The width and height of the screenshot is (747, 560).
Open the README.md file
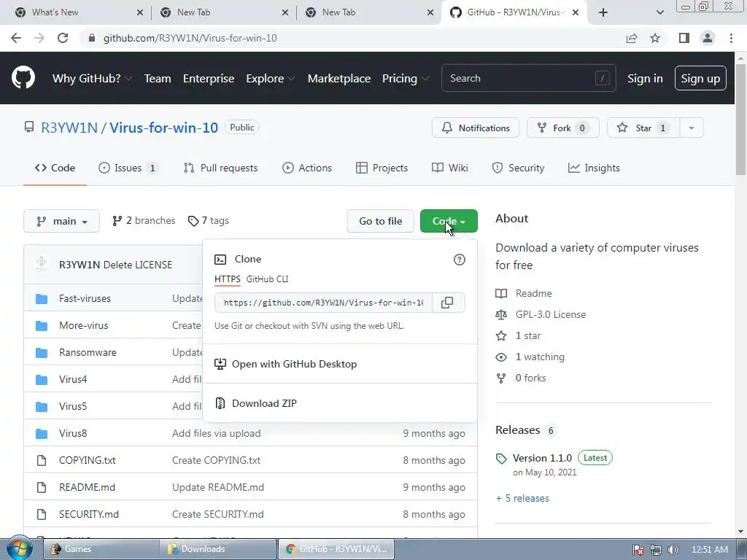pyautogui.click(x=88, y=487)
